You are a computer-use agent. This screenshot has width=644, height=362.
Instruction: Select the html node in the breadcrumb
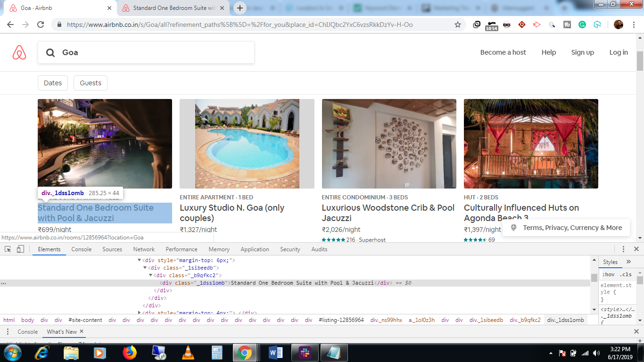(9, 320)
